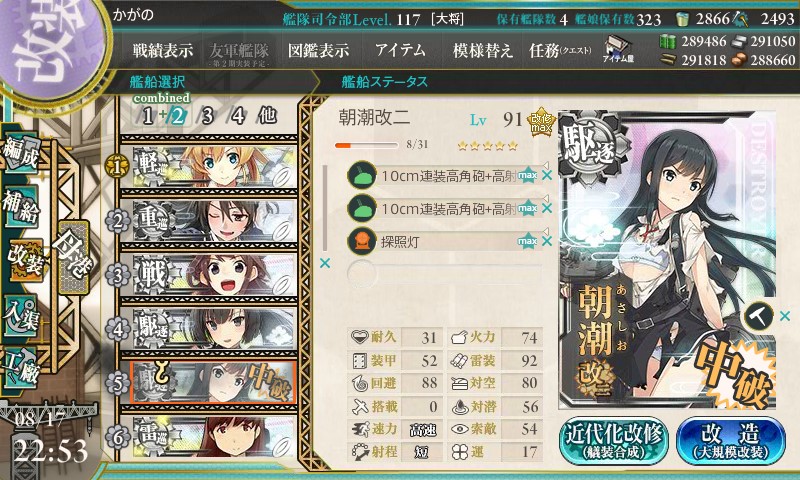Select fleet tab 3
Screen dimensions: 800x480
207,116
